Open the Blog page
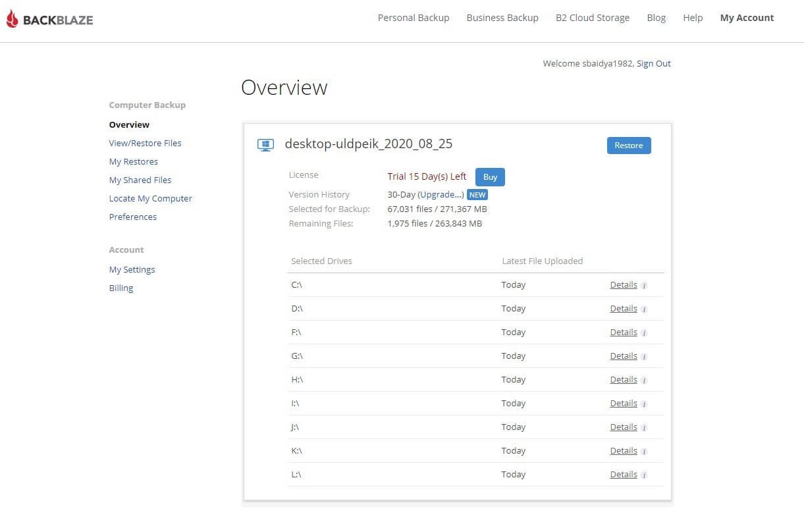The height and width of the screenshot is (532, 804). coord(657,18)
